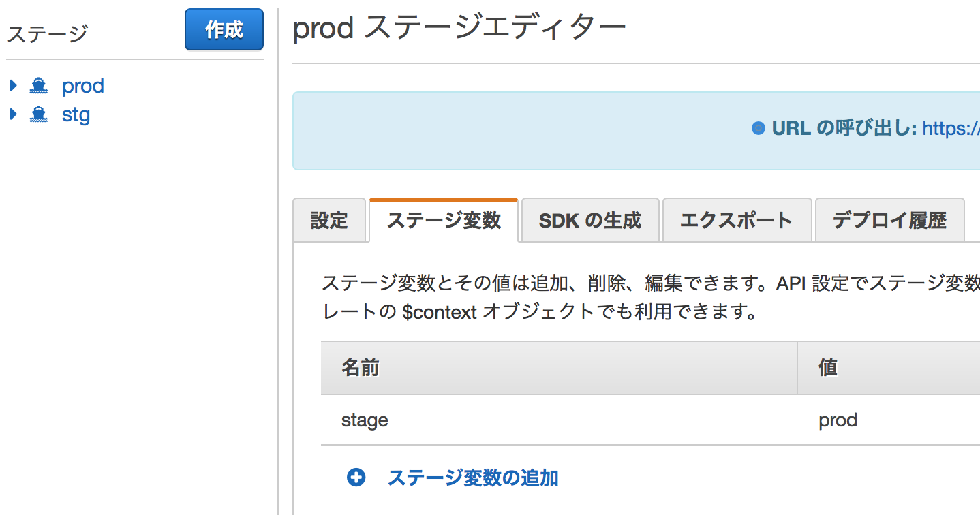The height and width of the screenshot is (515, 980).
Task: Click the ship icon next to prod
Action: 39,86
